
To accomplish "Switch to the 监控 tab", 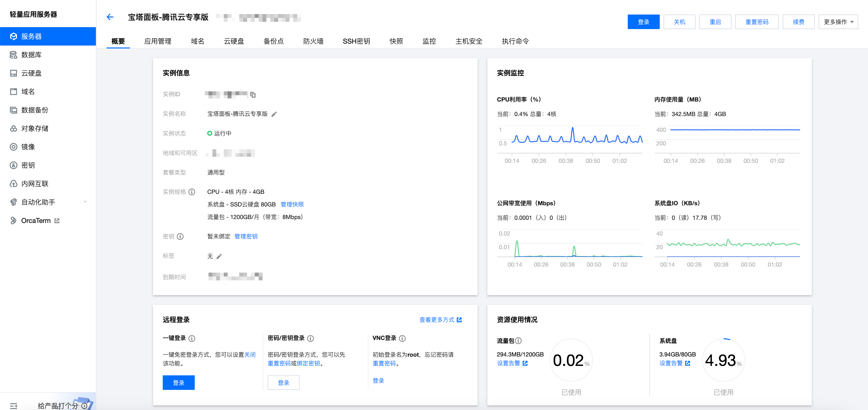I will (429, 41).
